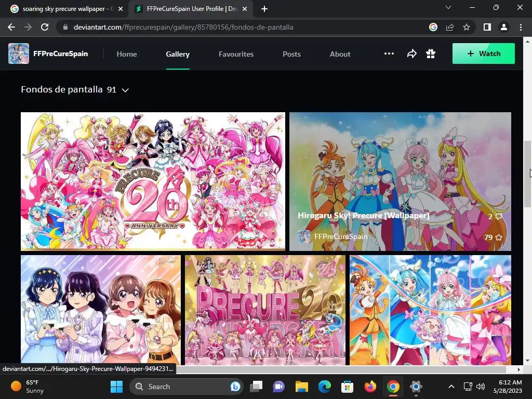The width and height of the screenshot is (532, 399).
Task: Launch Teams Chat from taskbar
Action: (x=278, y=387)
